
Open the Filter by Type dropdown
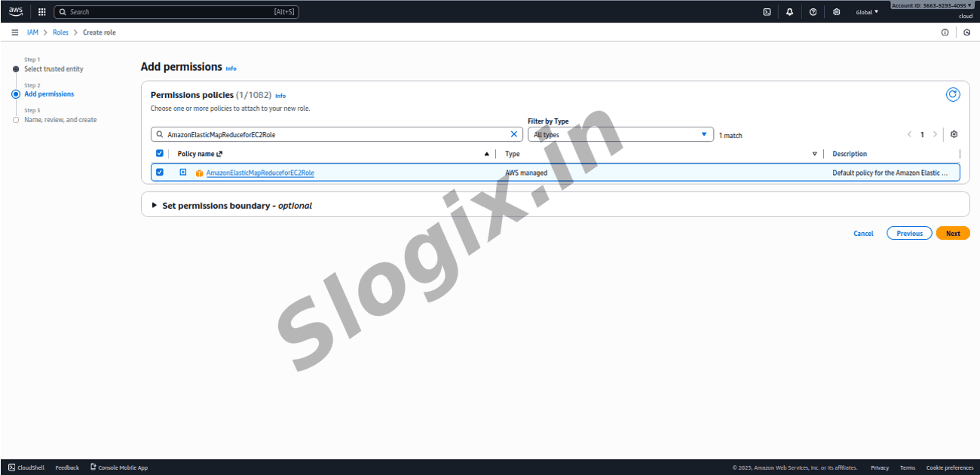point(620,134)
